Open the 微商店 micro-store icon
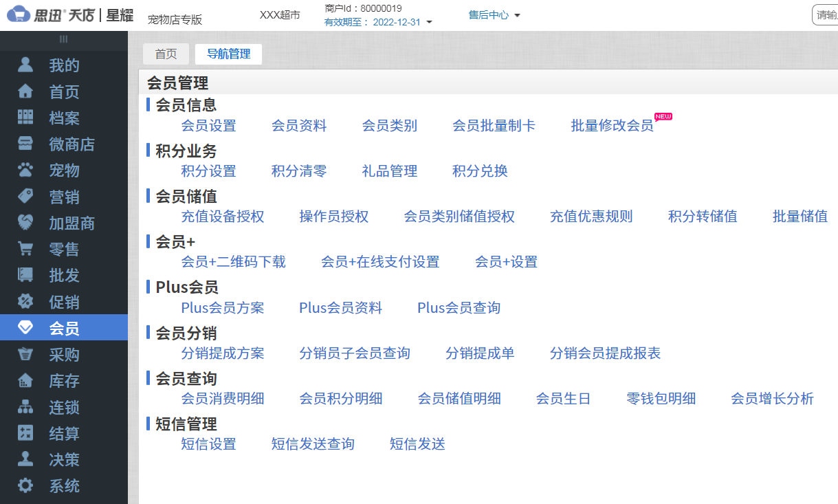 26,144
